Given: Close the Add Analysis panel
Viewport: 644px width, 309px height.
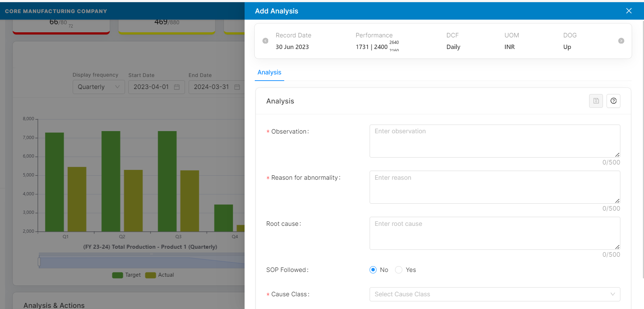Looking at the screenshot, I should 629,11.
